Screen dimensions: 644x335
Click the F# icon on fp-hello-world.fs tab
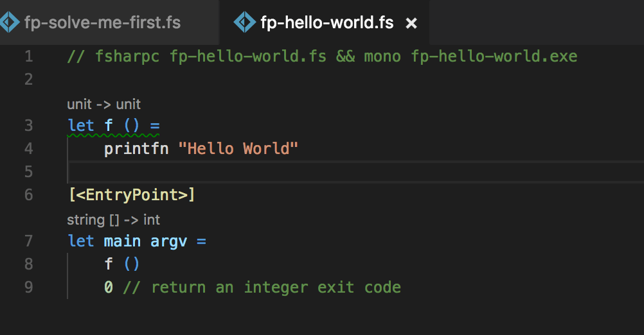(x=245, y=23)
